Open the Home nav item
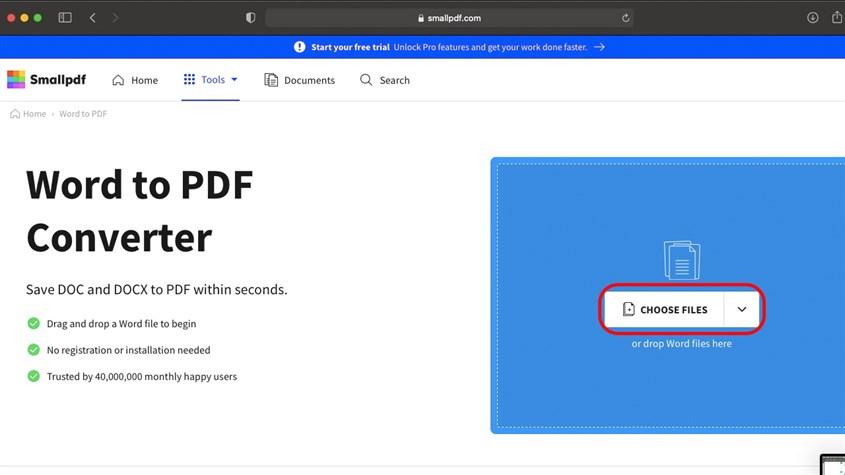Image resolution: width=845 pixels, height=475 pixels. click(135, 80)
